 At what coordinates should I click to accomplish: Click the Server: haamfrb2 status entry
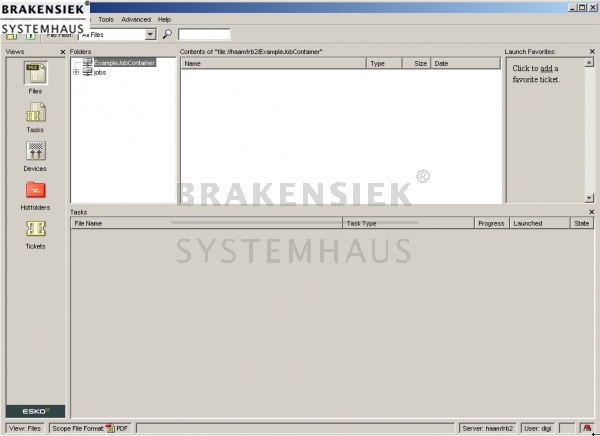(488, 428)
